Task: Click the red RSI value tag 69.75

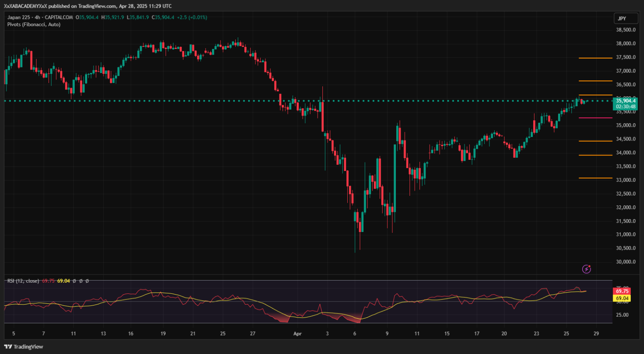Action: click(x=622, y=291)
